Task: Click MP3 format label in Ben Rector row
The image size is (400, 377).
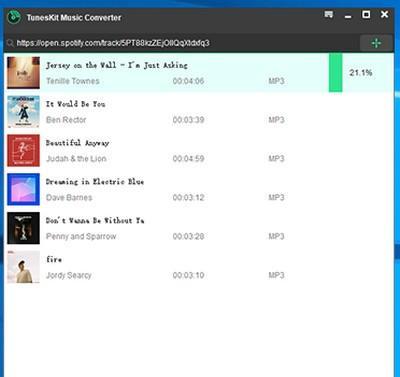Action: tap(276, 120)
